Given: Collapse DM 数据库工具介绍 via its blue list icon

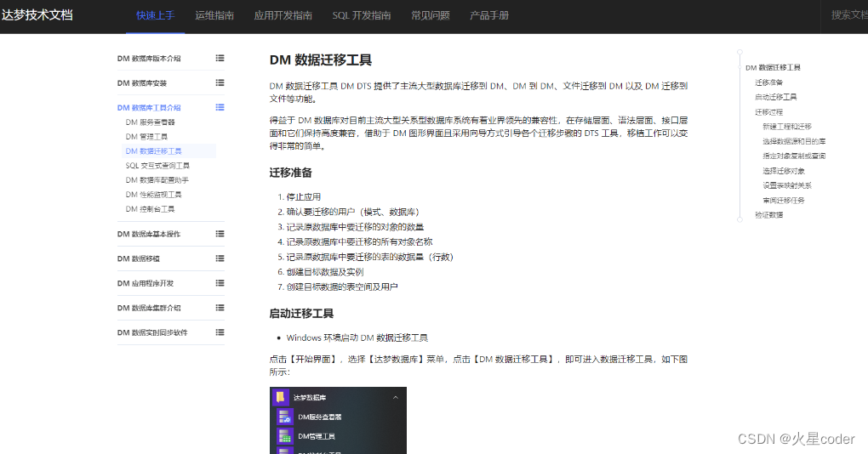Looking at the screenshot, I should (220, 107).
